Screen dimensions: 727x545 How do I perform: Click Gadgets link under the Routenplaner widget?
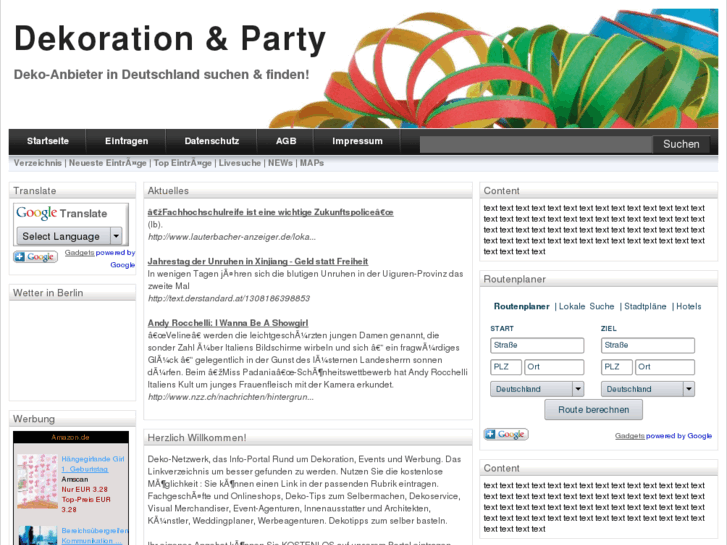(630, 436)
